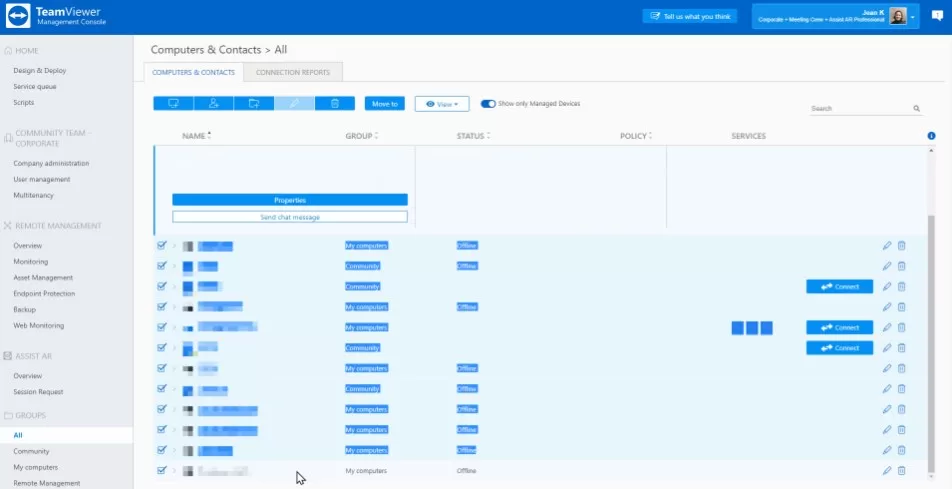Click the Move to button

(384, 103)
